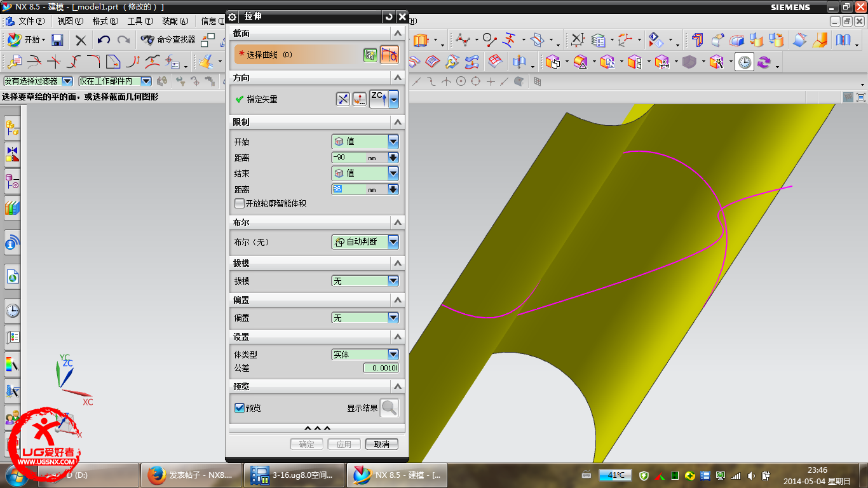This screenshot has width=868, height=488.
Task: Toggle the 预览 preview checkbox
Action: tap(240, 408)
